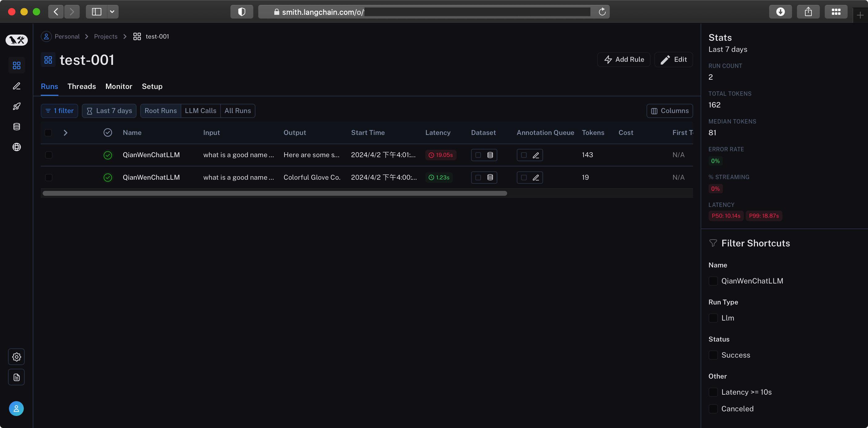Open the rocket deployments icon in sidebar
Screen dimensions: 868x428
tap(16, 107)
